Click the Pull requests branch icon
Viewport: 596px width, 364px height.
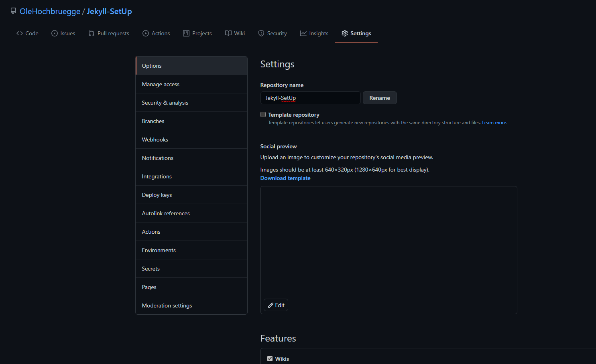point(92,33)
